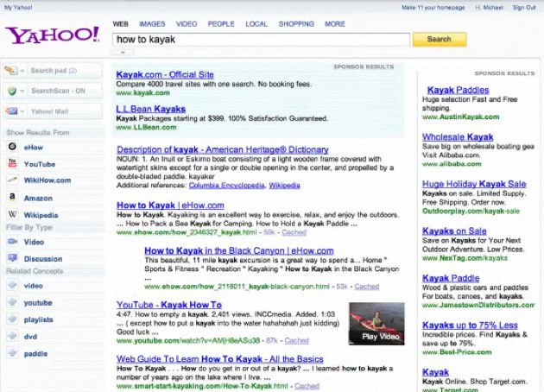Open the Kayak Paddle JamestownDistributors ad

[x=451, y=278]
